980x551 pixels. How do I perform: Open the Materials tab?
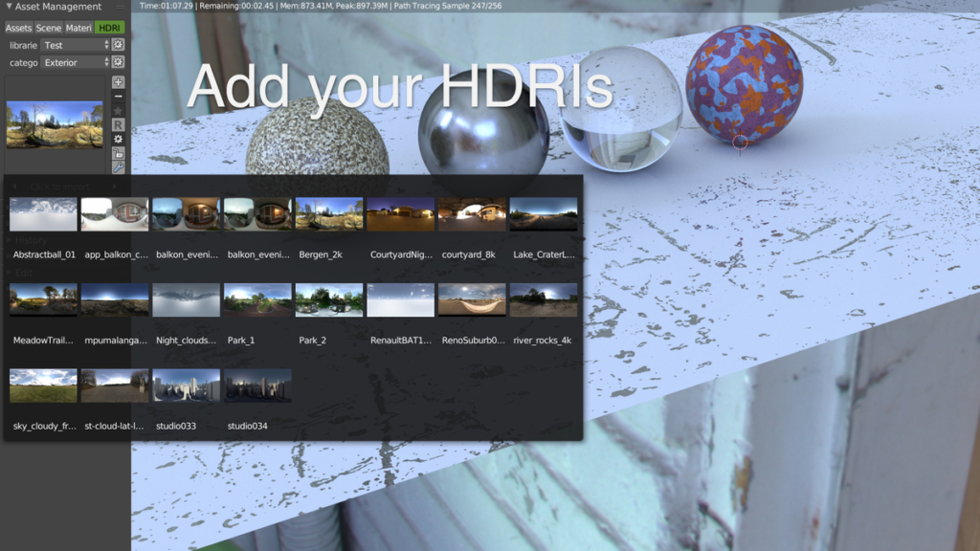(78, 28)
